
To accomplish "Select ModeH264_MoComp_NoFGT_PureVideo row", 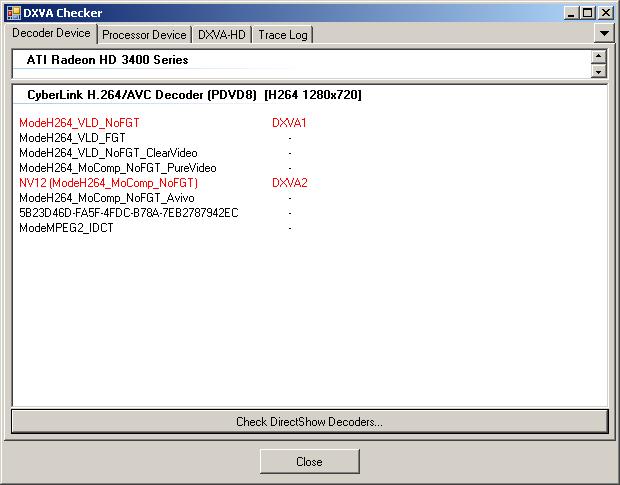I will tap(117, 168).
